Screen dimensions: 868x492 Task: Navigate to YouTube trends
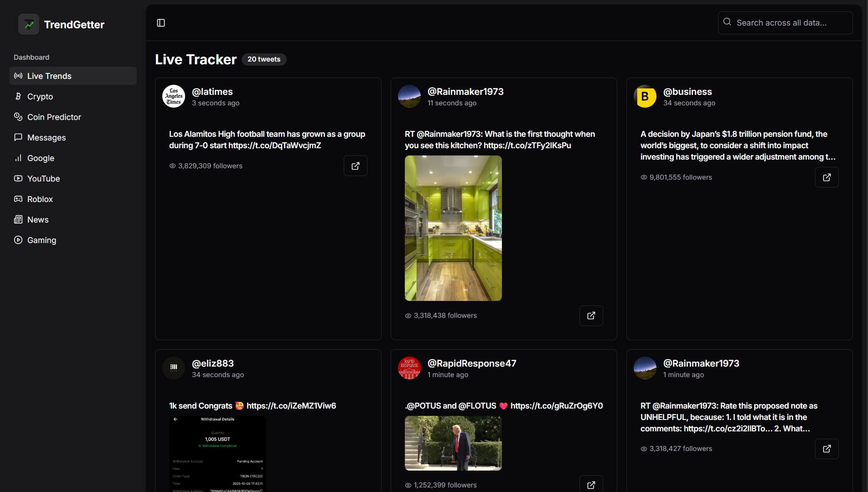tap(43, 179)
